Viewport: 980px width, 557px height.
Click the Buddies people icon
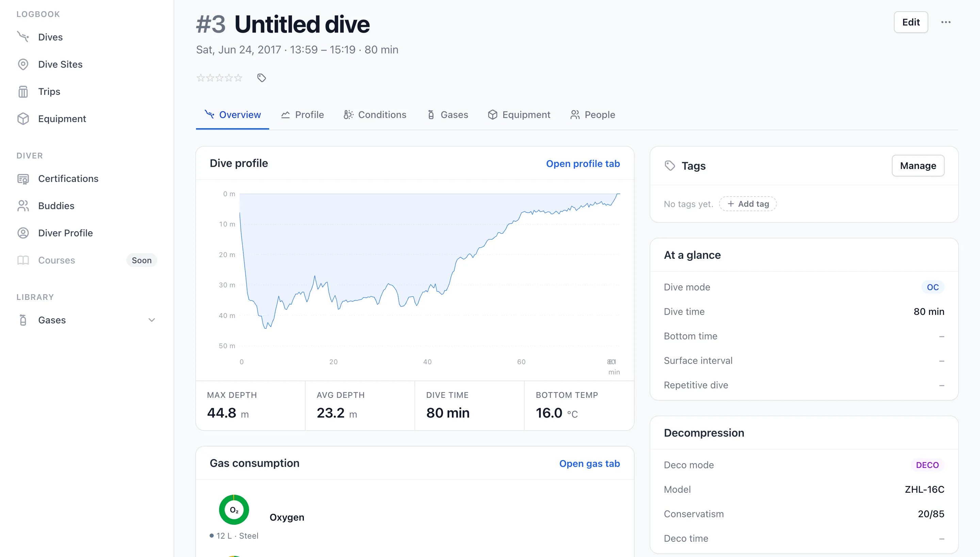(23, 206)
